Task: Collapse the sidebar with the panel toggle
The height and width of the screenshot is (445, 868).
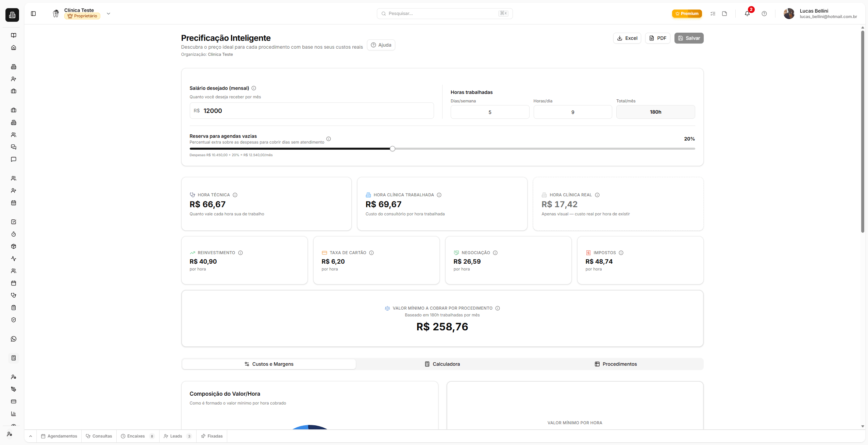Action: coord(34,14)
